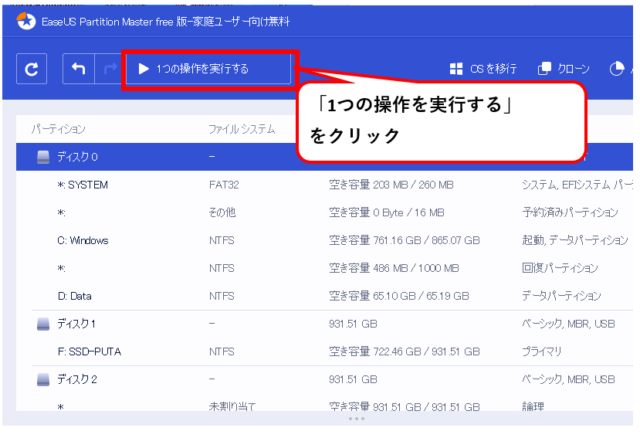Select the C: Windows partition
Image resolution: width=640 pixels, height=438 pixels.
coord(324,240)
